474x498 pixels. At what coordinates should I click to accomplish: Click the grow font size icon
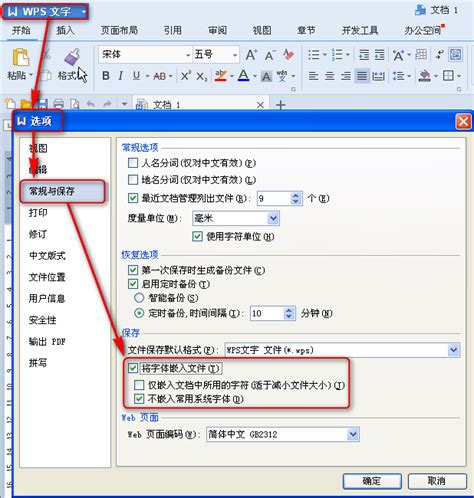pos(251,55)
